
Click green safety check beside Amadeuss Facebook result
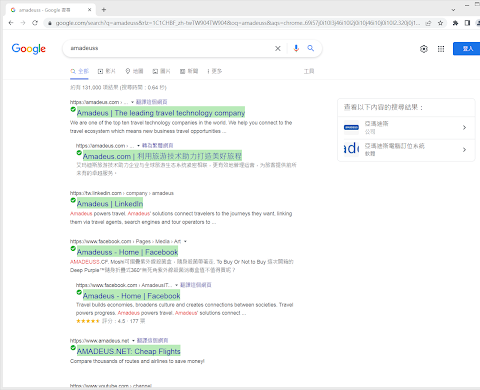pyautogui.click(x=73, y=248)
